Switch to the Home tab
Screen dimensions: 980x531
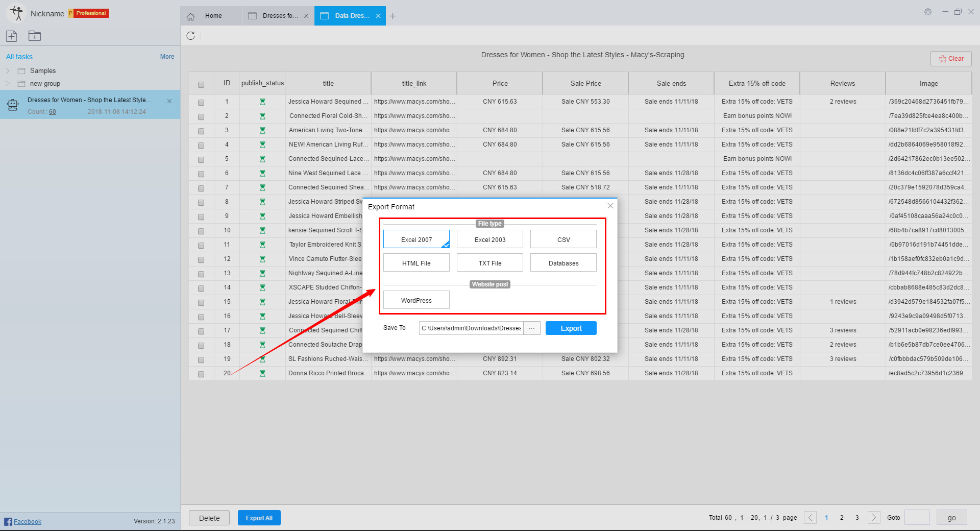click(211, 16)
